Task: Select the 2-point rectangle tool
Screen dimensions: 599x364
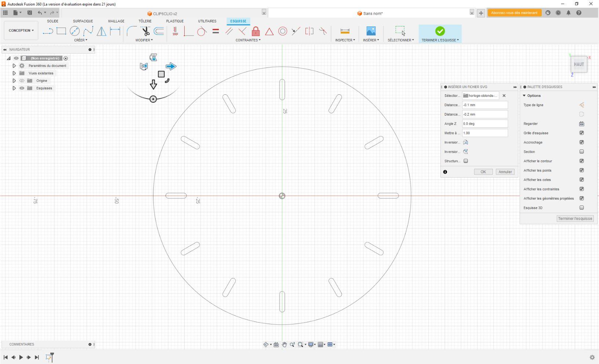Action: [x=61, y=31]
